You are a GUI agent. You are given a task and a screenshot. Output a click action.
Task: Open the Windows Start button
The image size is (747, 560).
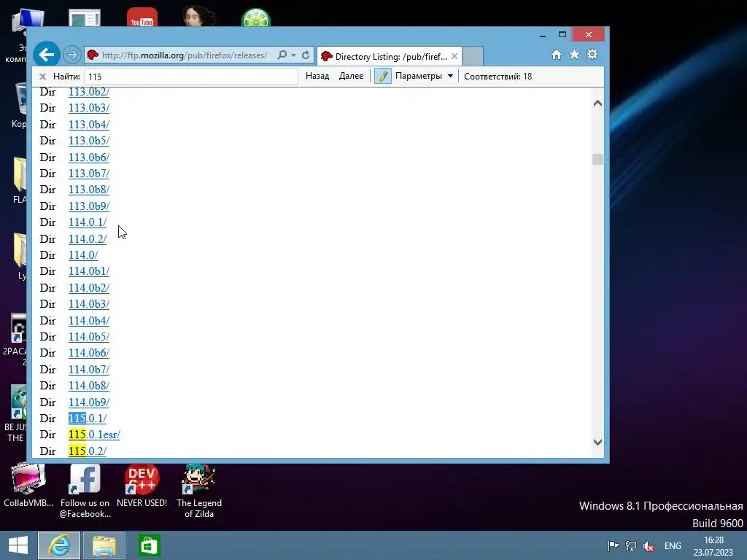(18, 545)
